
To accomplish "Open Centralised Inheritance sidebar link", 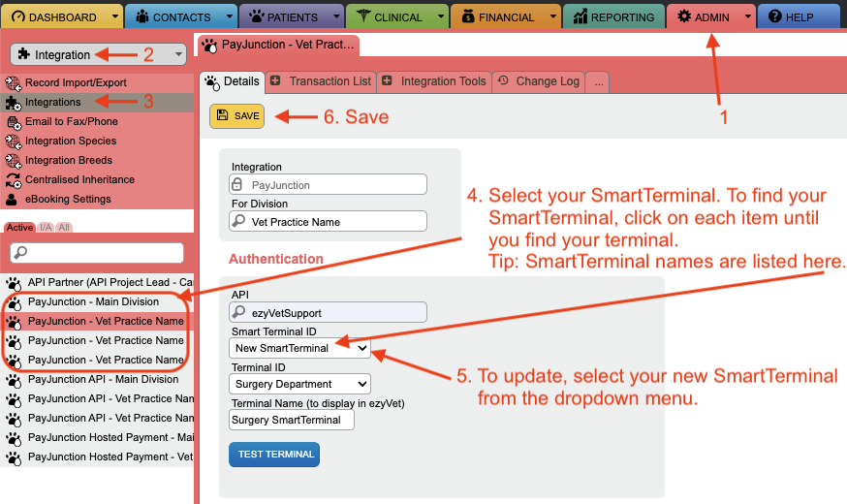I will tap(79, 180).
